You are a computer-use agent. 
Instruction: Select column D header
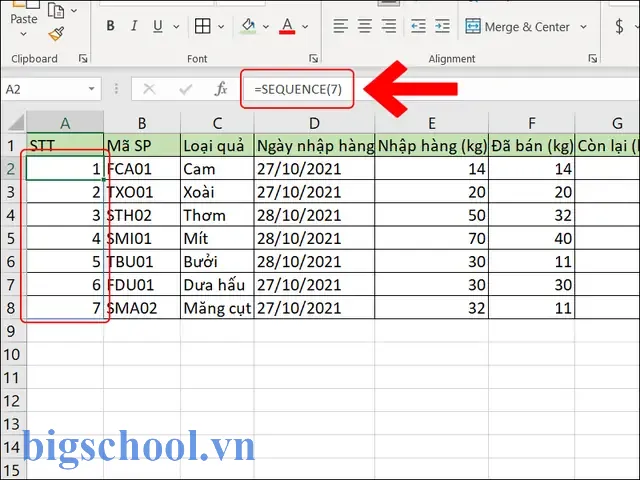tap(314, 122)
